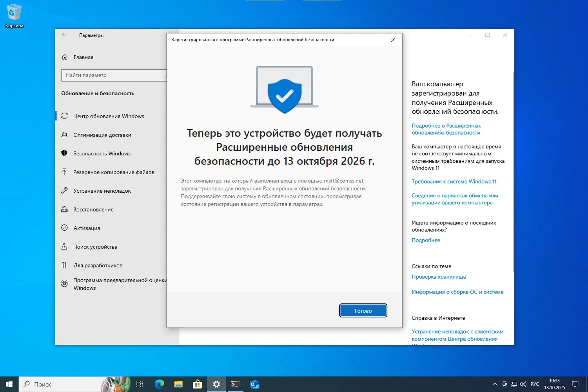Screen dimensions: 588x392
Task: Open Центр обновления Windows section
Action: [x=108, y=116]
